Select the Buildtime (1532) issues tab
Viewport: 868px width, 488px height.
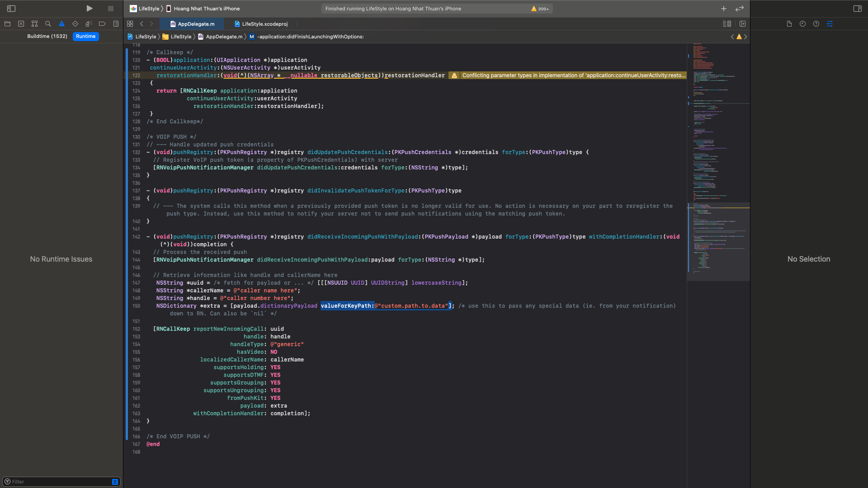tap(47, 36)
